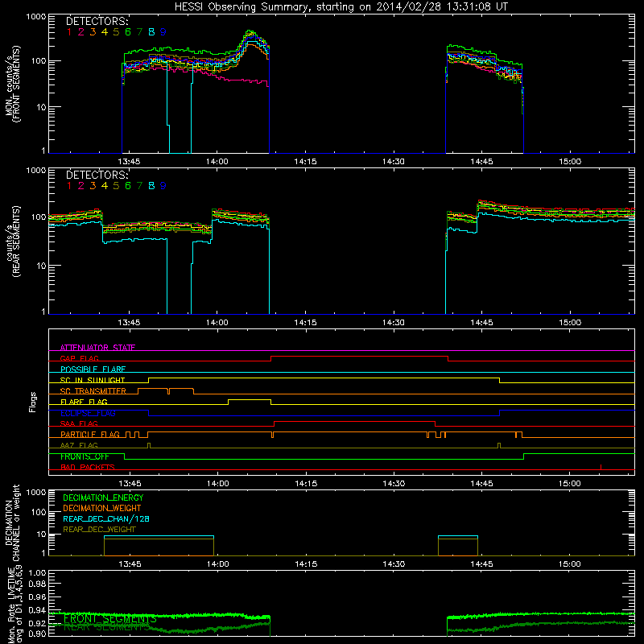Viewport: 644px width, 644px height.
Task: Click the ATTENUATOR_STATE flag label
Action: (97, 348)
